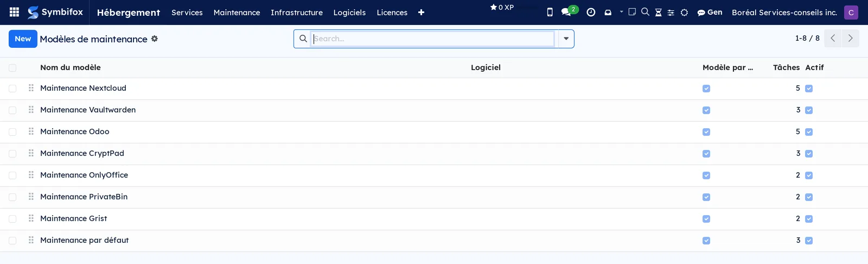
Task: Add a new menu shortcut with plus icon
Action: click(421, 12)
